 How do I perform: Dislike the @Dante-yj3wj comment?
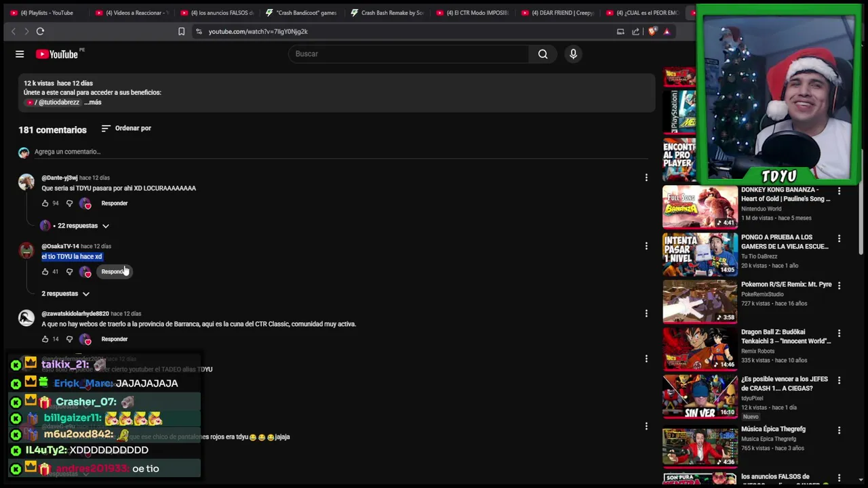[x=69, y=203]
